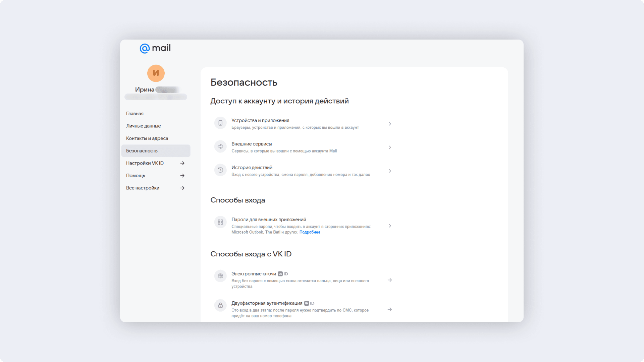Open the История действий settings row
The height and width of the screenshot is (362, 644).
(x=302, y=171)
